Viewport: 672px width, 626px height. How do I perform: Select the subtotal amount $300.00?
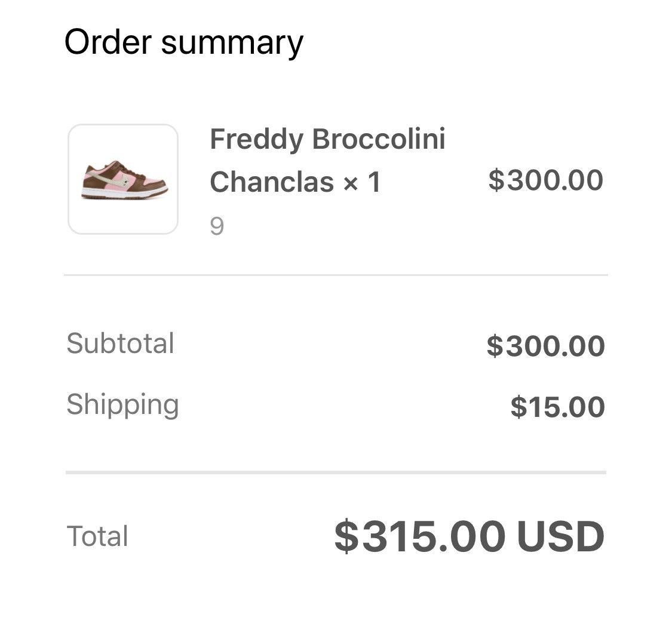(545, 346)
